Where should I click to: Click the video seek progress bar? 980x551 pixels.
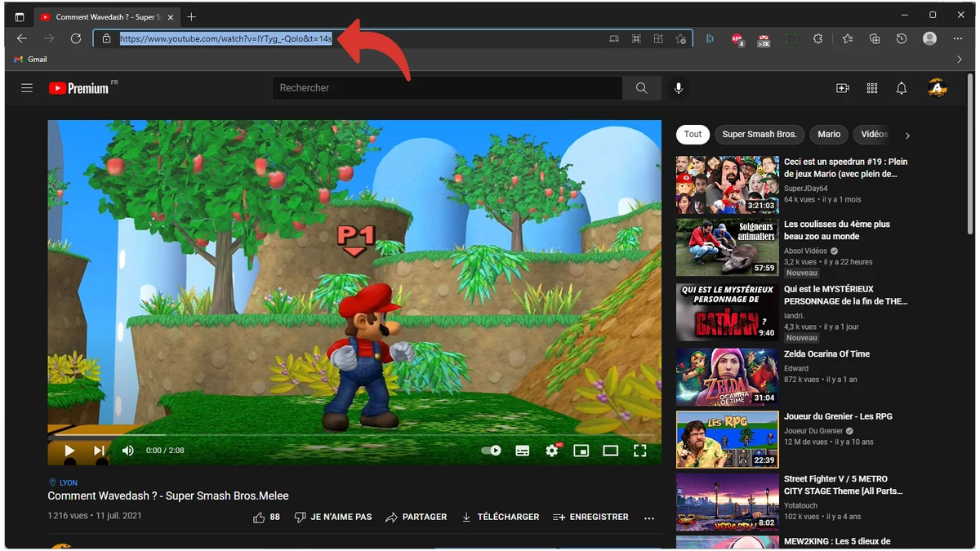(354, 436)
